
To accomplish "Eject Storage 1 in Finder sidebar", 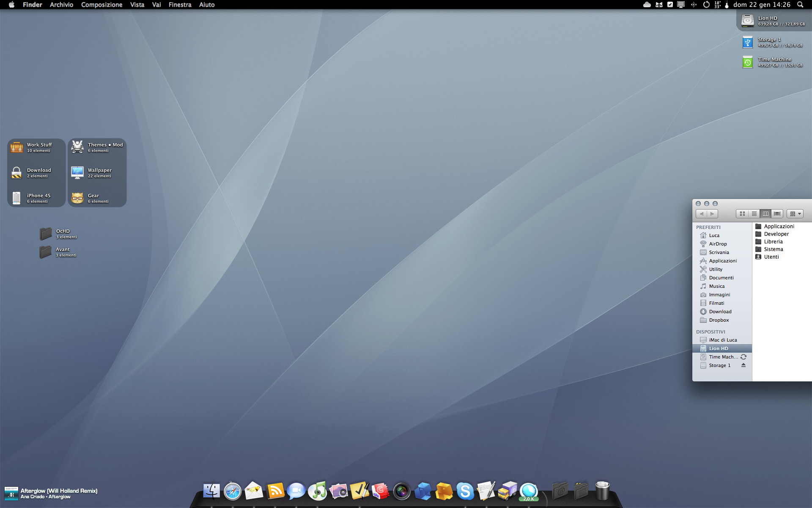I will coord(743,365).
